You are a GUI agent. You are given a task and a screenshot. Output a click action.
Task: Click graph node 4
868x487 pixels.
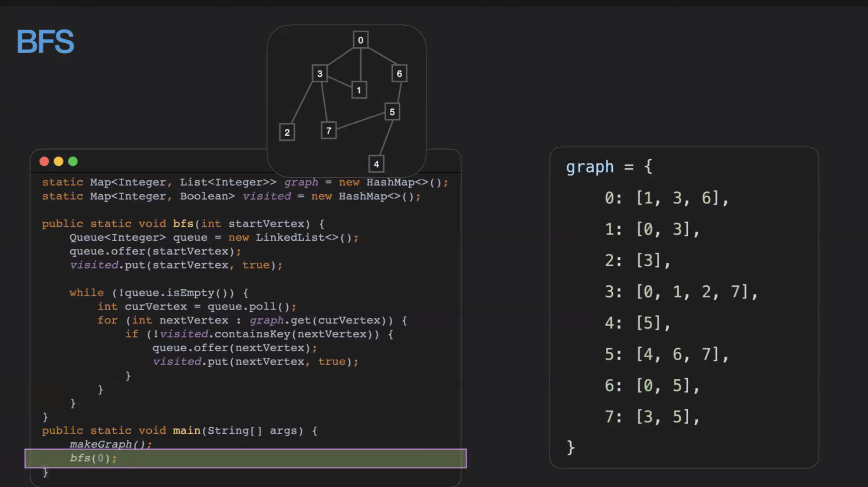[376, 164]
